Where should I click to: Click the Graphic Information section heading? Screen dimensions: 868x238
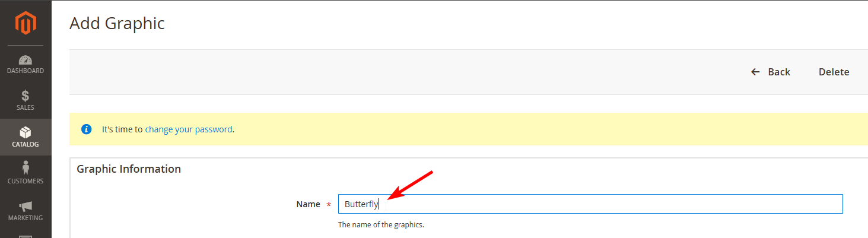129,169
